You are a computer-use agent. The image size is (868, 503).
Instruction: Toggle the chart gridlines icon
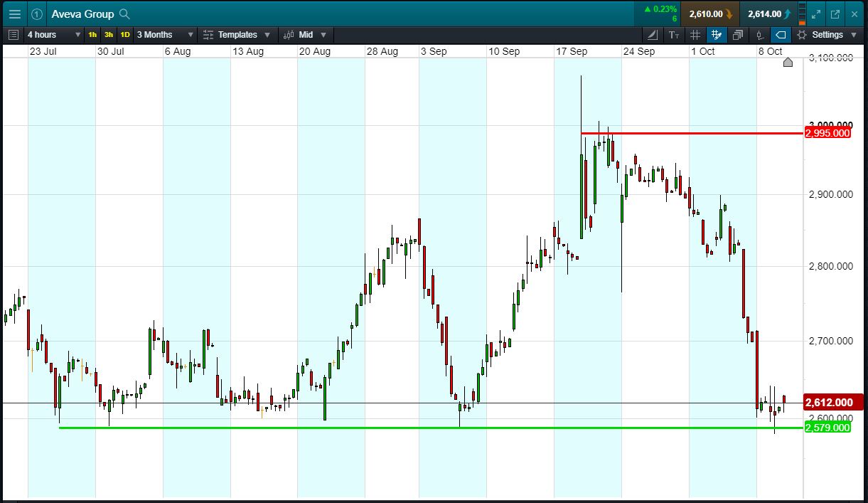click(695, 34)
